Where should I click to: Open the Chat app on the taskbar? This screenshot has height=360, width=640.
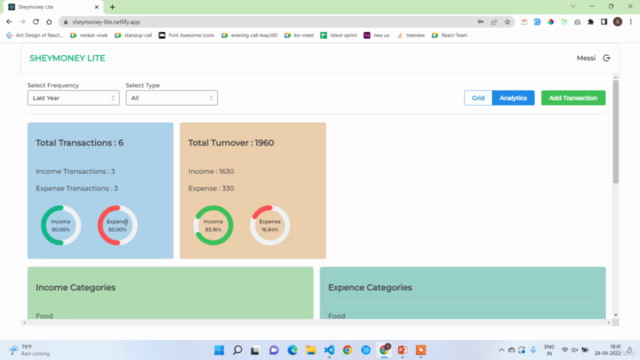click(x=274, y=350)
